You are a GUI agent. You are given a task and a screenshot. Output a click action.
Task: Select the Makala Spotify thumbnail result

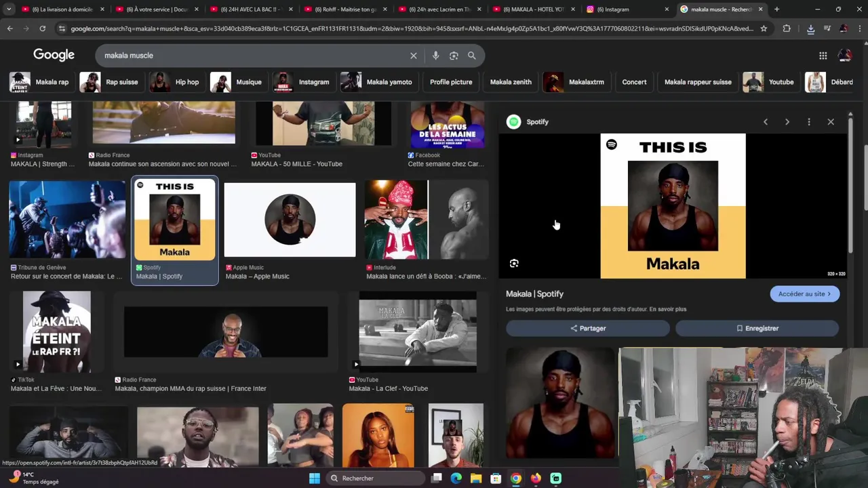[174, 221]
